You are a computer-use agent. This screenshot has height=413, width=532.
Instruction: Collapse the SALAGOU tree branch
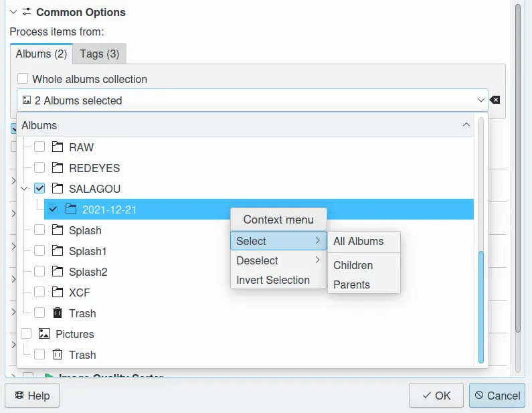point(25,189)
